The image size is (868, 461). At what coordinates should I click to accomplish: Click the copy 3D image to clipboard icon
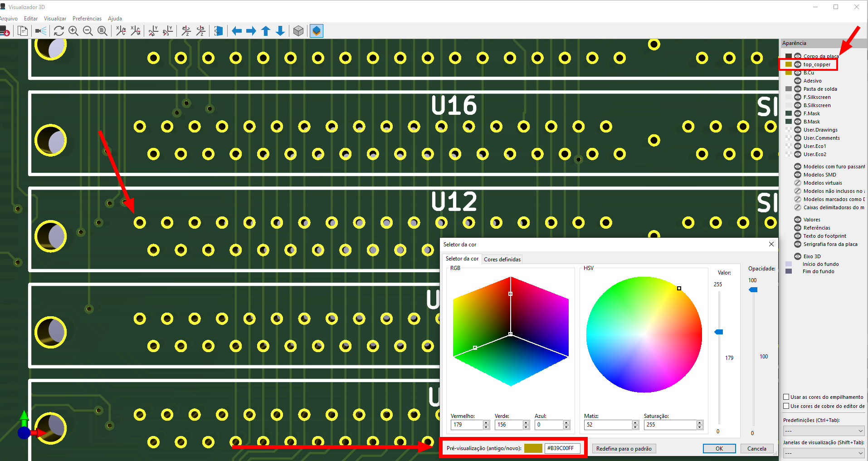(23, 31)
